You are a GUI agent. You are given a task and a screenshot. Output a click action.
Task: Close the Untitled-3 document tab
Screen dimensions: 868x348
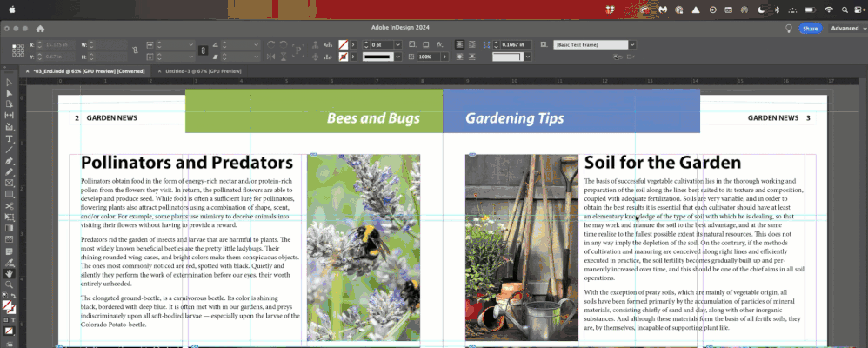coord(159,71)
